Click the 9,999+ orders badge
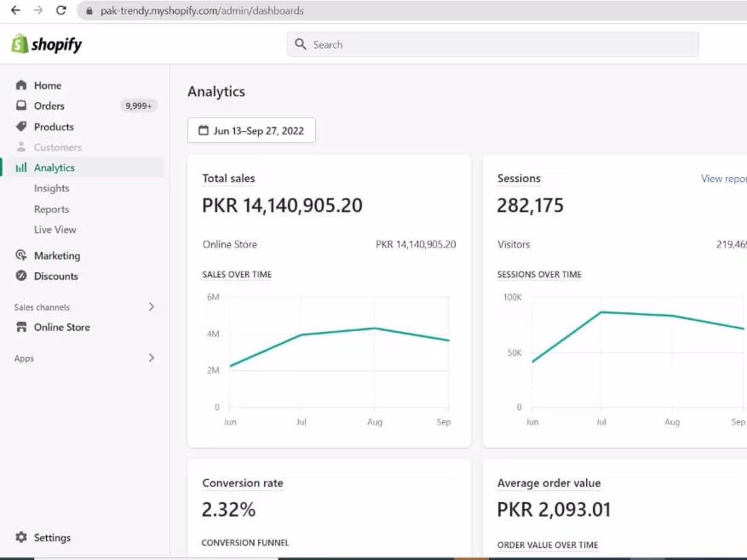 pyautogui.click(x=138, y=106)
